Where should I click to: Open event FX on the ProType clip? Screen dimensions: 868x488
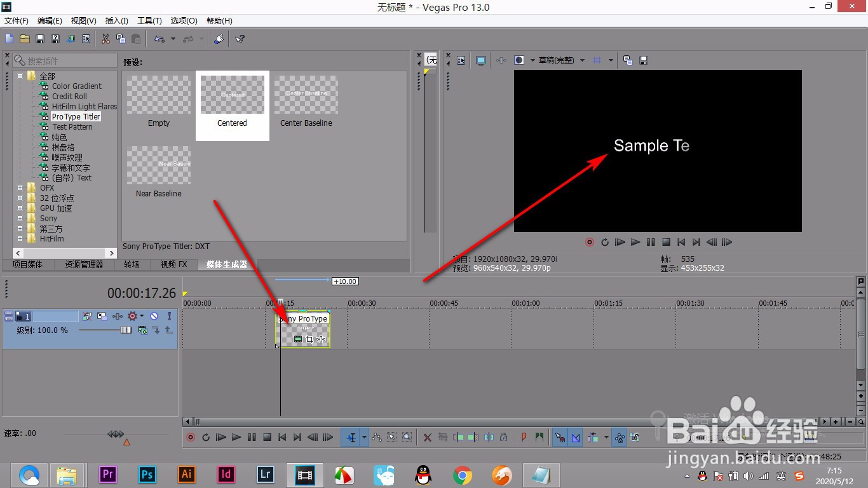321,339
